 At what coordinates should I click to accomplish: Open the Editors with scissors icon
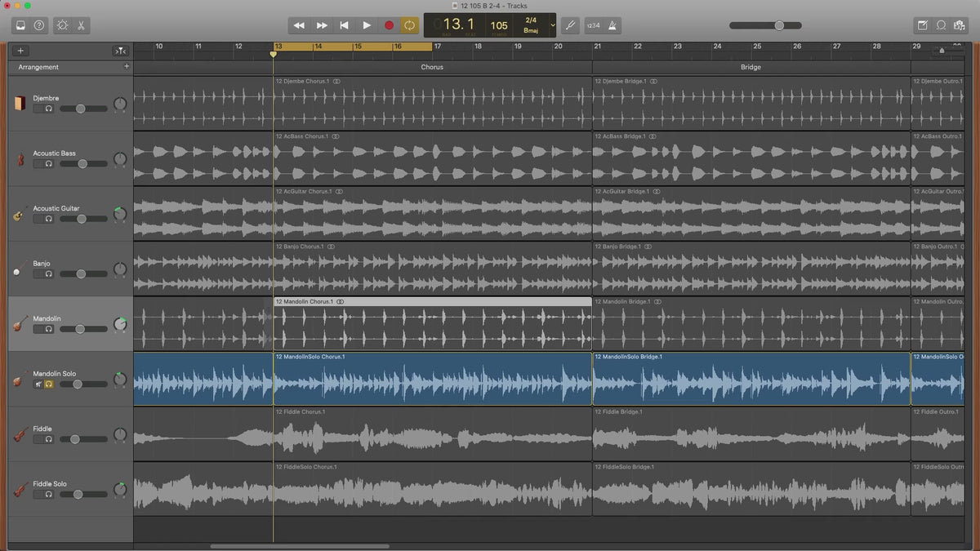pos(82,25)
